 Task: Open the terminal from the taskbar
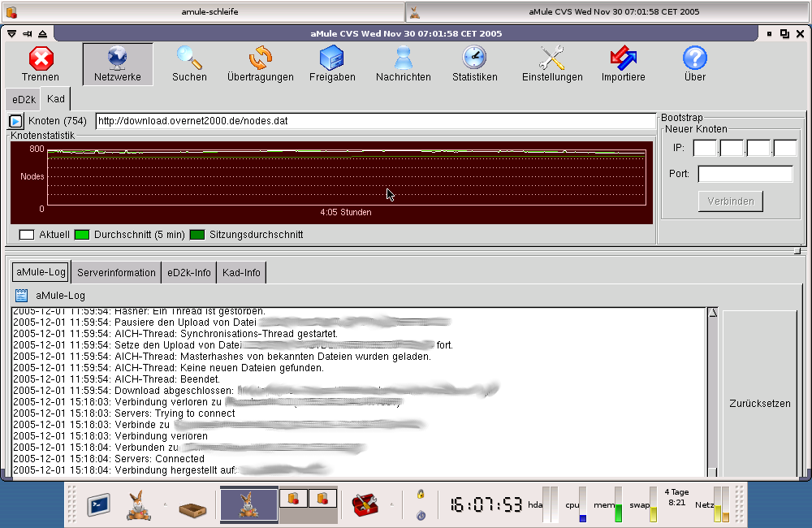pyautogui.click(x=99, y=505)
